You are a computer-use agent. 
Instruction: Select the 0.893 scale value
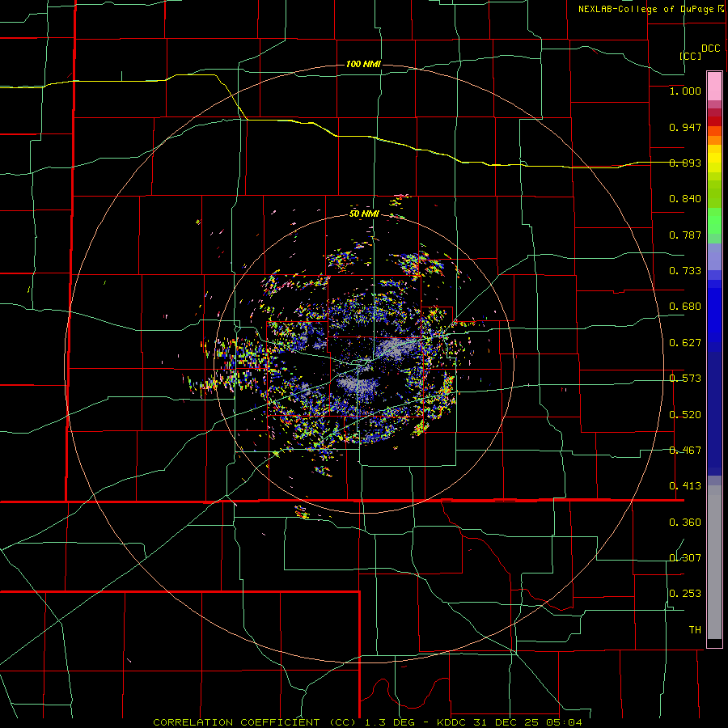685,163
